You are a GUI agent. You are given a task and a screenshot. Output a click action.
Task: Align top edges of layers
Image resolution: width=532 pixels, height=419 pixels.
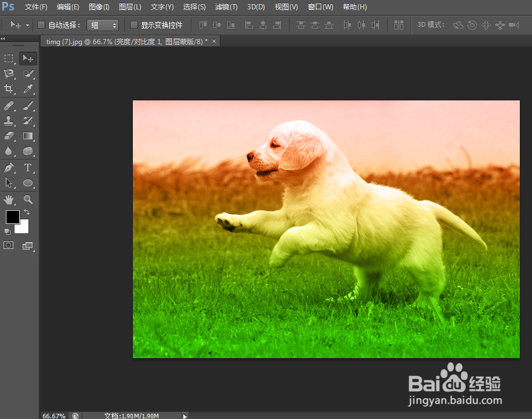(x=203, y=25)
